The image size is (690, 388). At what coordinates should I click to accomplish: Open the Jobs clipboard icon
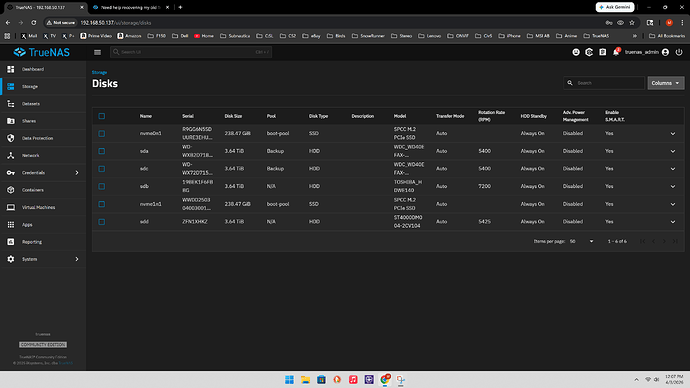[x=602, y=52]
